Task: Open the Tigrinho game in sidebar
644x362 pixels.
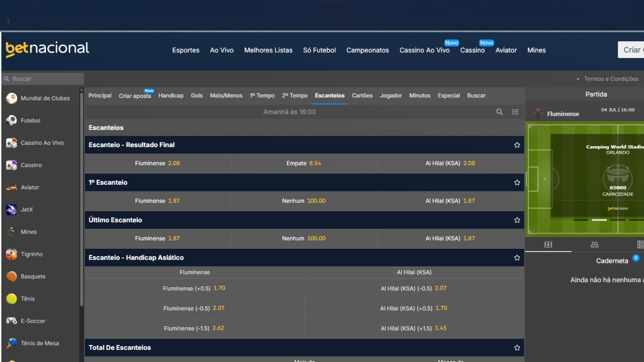Action: tap(32, 254)
